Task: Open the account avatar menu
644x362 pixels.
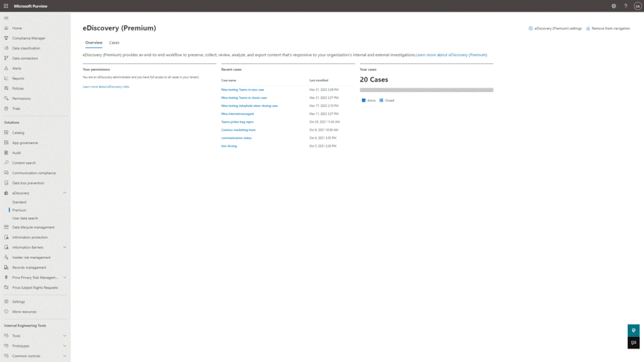Action: [x=638, y=6]
